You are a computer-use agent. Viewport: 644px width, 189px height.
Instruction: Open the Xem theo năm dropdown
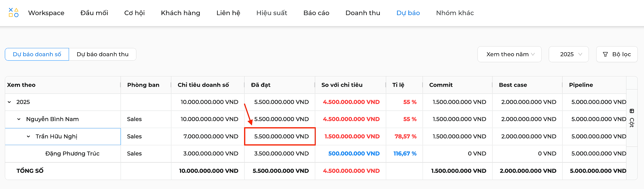click(509, 54)
